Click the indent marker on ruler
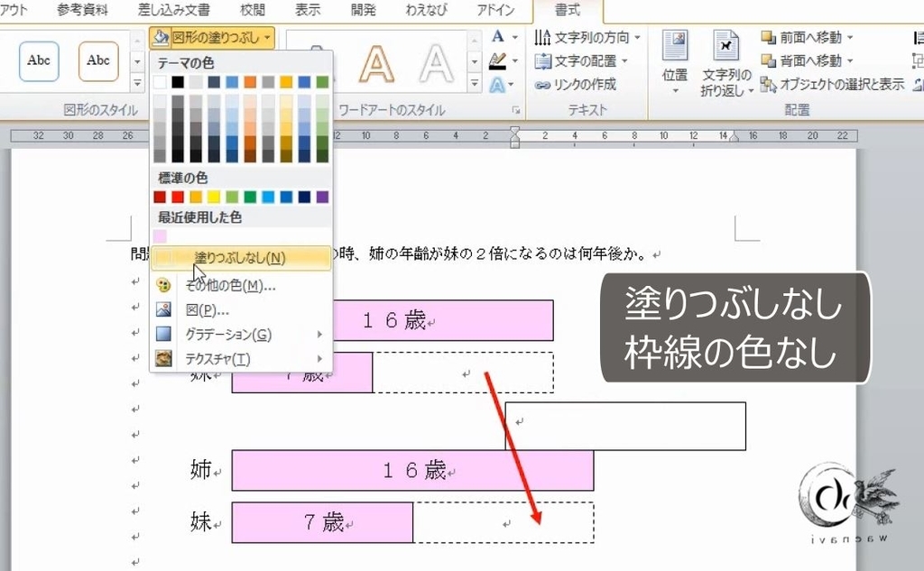Viewport: 924px width, 571px height. click(514, 136)
